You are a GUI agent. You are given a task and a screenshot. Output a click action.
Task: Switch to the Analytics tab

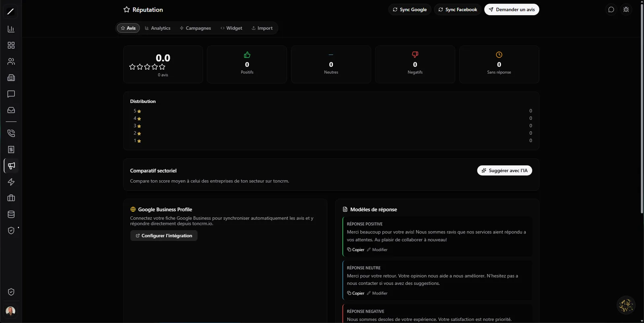coord(157,28)
